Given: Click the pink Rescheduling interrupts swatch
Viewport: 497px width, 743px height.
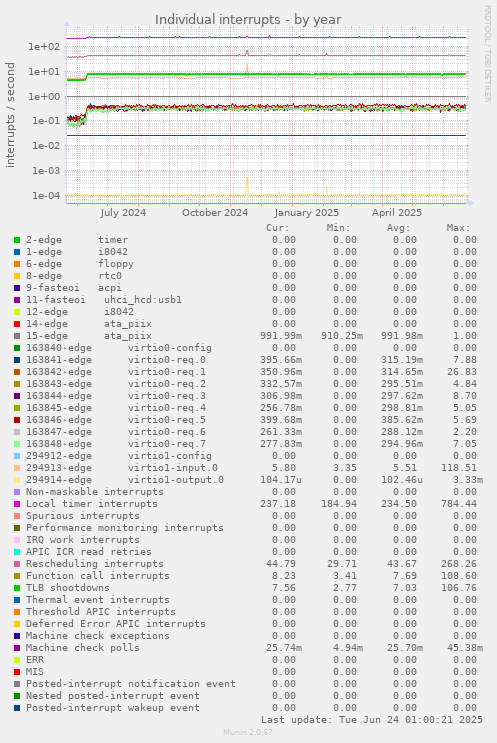Looking at the screenshot, I should tap(17, 564).
